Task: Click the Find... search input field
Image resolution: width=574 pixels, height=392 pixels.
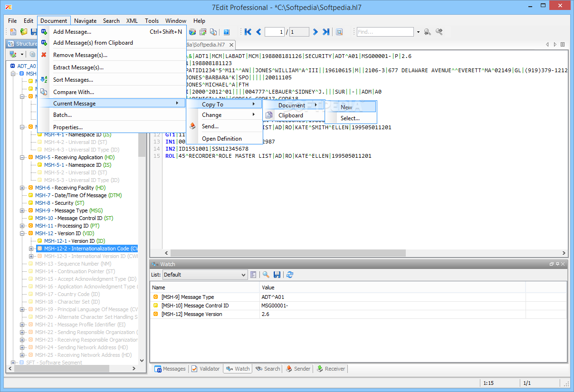Action: point(385,32)
